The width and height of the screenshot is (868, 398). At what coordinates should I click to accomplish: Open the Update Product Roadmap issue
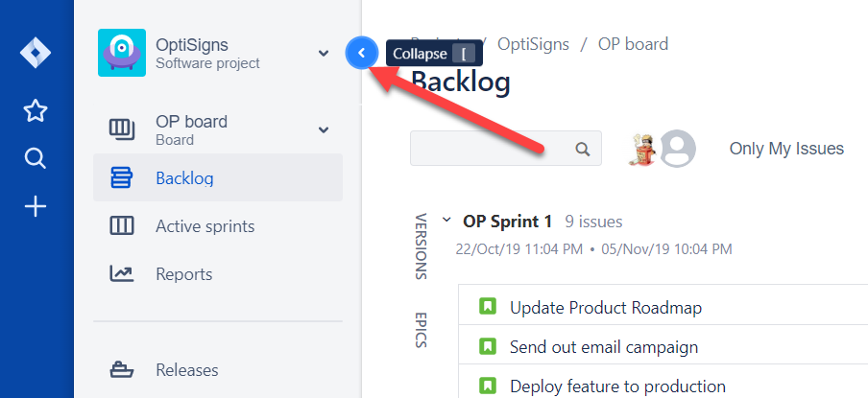(605, 308)
